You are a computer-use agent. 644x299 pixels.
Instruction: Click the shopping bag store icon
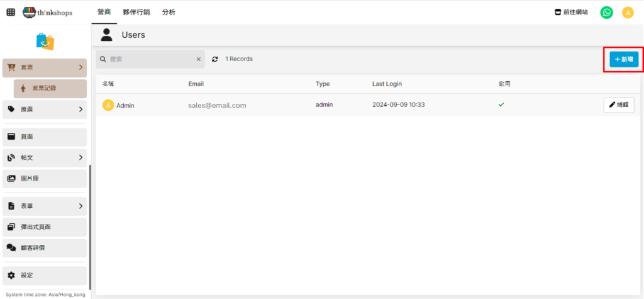[45, 42]
